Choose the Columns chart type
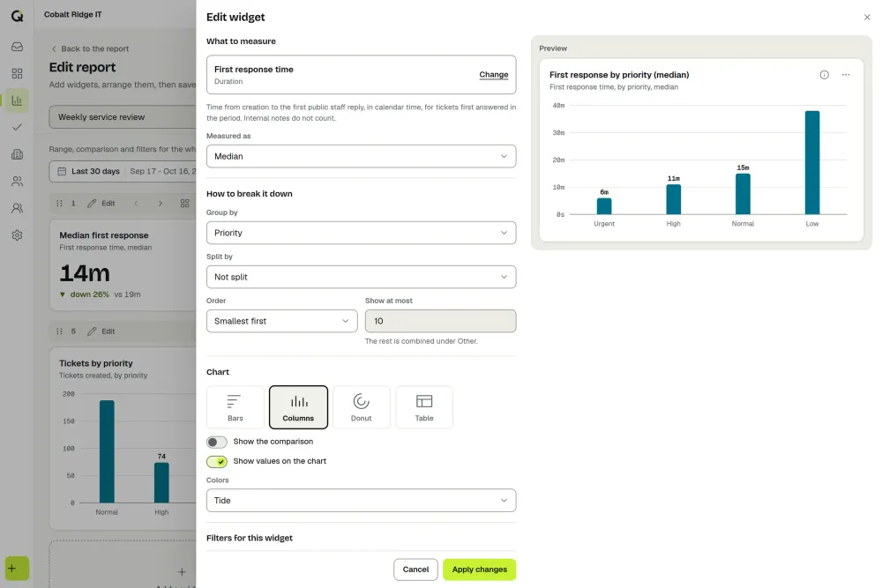The width and height of the screenshot is (882, 588). tap(298, 407)
